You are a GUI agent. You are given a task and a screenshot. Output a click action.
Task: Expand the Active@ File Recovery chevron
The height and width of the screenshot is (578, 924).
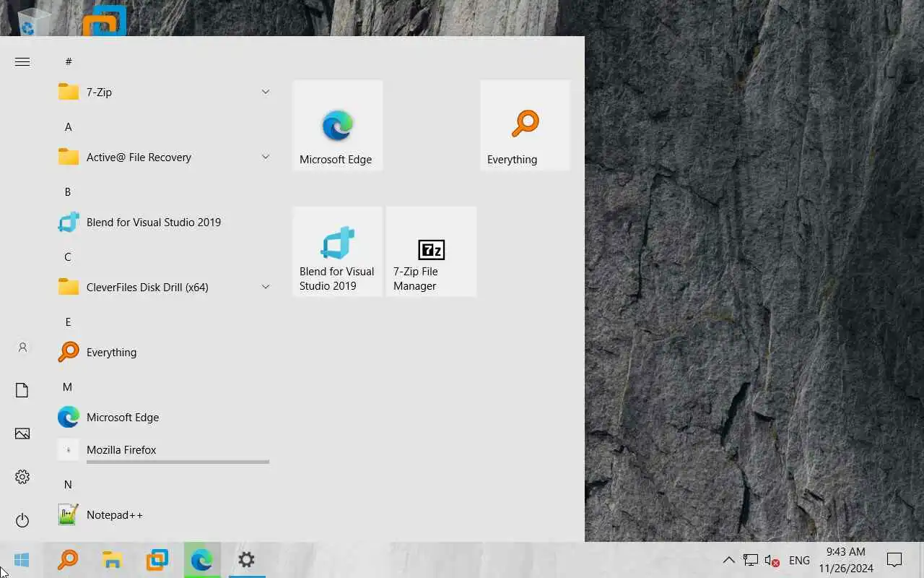click(265, 157)
